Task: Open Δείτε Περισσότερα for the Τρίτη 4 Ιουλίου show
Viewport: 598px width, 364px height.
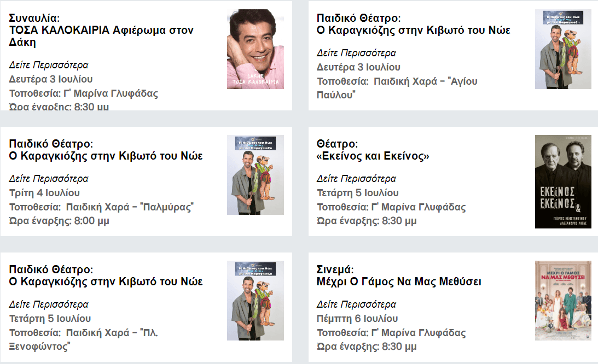Action: coord(49,179)
